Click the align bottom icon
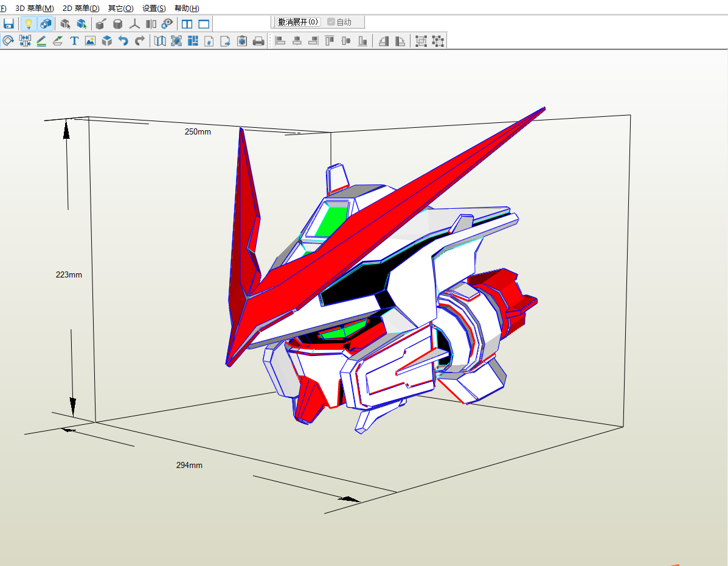This screenshot has height=566, width=728. tap(362, 41)
